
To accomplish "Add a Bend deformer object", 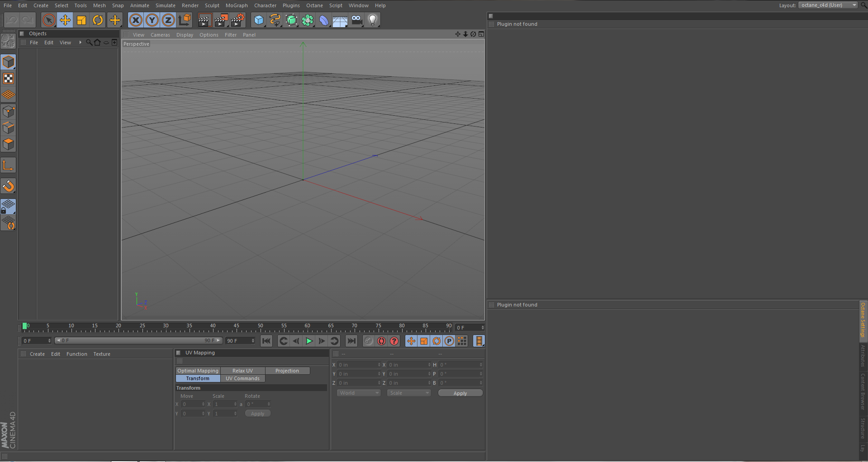I will [x=324, y=20].
